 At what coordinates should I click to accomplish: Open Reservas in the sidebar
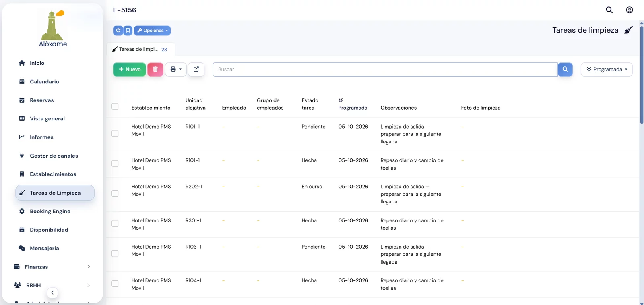pos(41,100)
